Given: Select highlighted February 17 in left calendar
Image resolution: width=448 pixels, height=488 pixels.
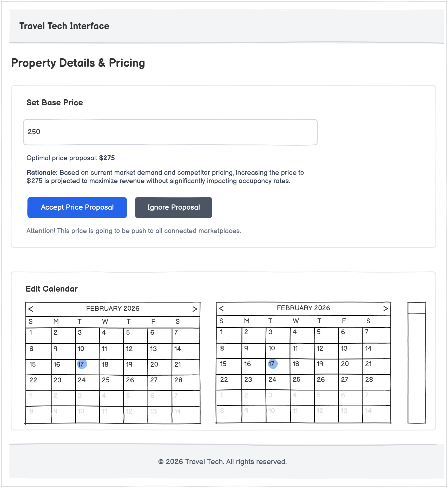Looking at the screenshot, I should click(x=82, y=364).
